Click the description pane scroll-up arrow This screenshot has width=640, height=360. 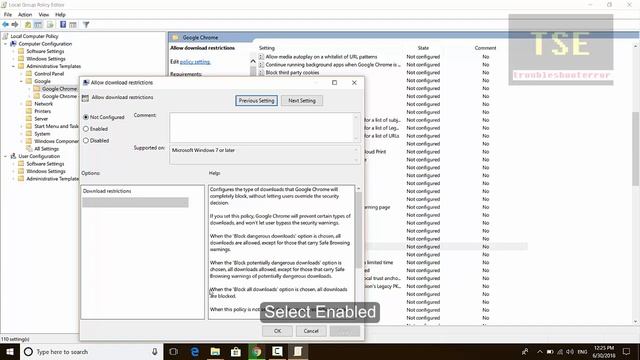point(253,62)
